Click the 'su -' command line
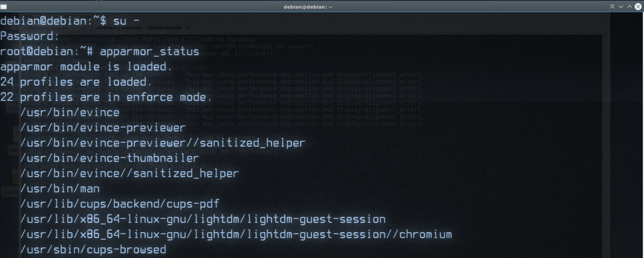Image resolution: width=644 pixels, height=258 pixels. [127, 21]
